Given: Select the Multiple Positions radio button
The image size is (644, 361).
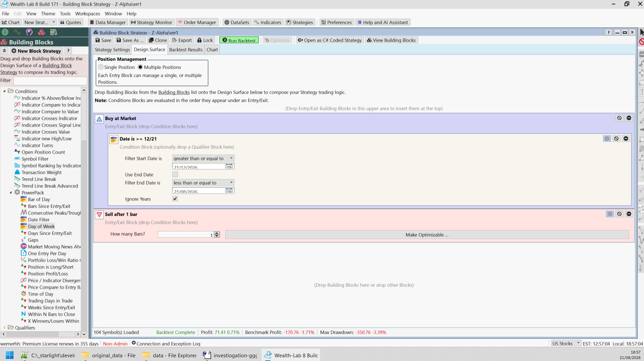Looking at the screenshot, I should pos(140,67).
